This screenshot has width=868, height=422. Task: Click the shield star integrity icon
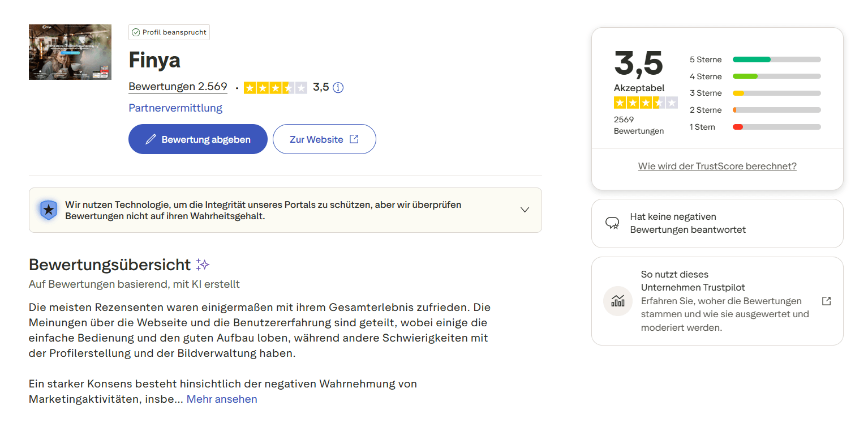(49, 210)
